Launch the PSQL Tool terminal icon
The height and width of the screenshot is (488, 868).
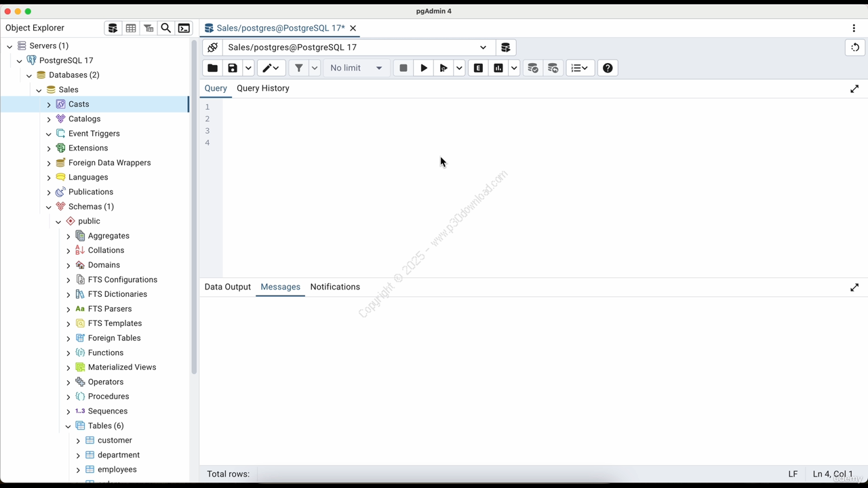(x=184, y=28)
